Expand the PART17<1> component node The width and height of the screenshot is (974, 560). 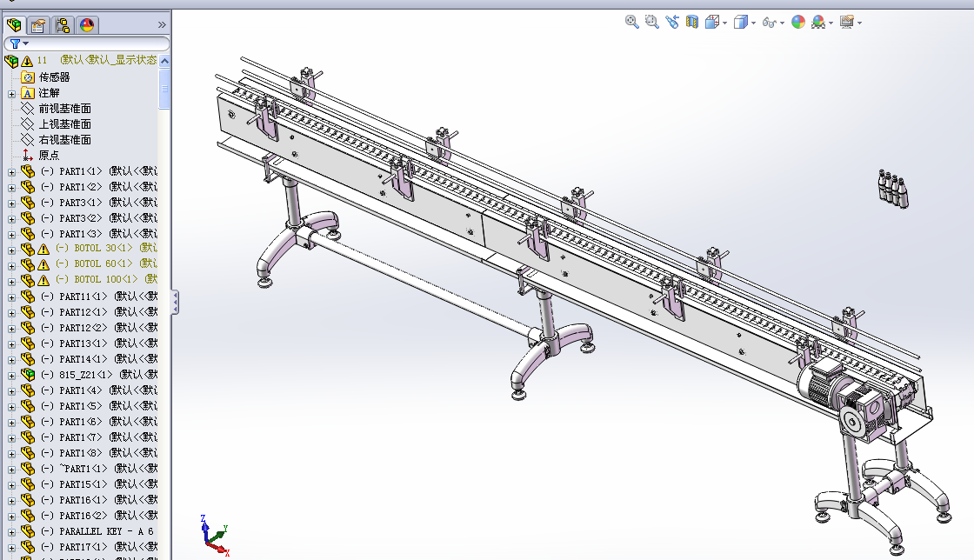click(11, 548)
